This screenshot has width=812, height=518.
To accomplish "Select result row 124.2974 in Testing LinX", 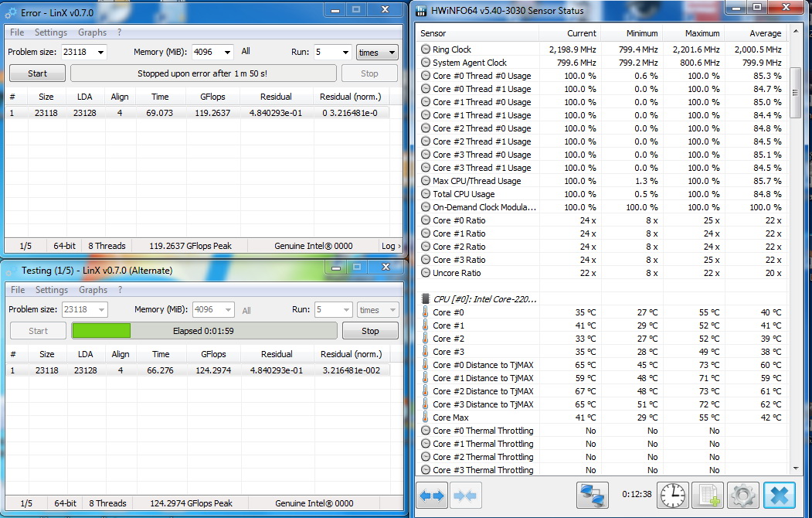I will (x=197, y=370).
